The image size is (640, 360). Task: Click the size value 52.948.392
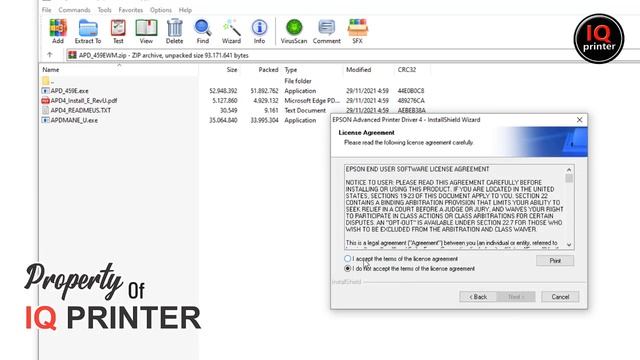click(x=223, y=91)
